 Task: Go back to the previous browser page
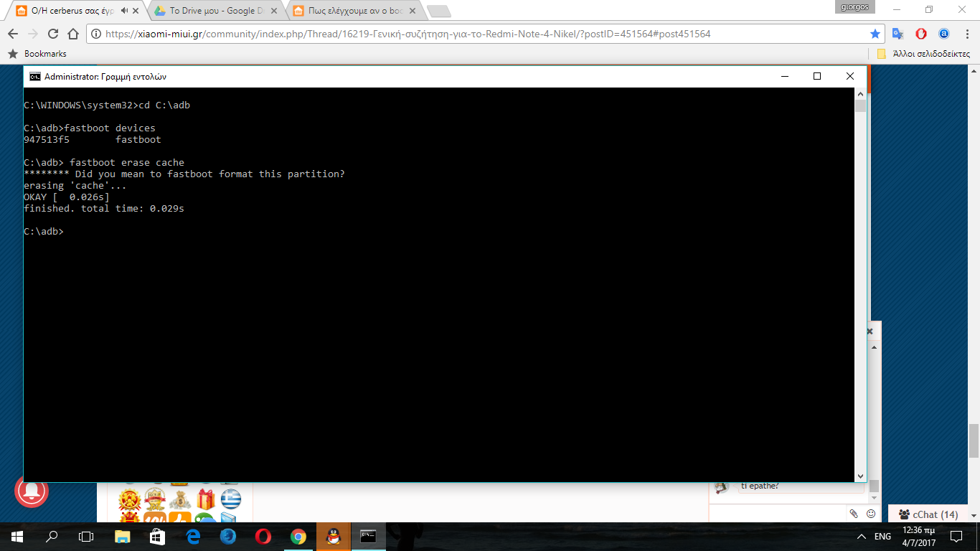click(13, 34)
